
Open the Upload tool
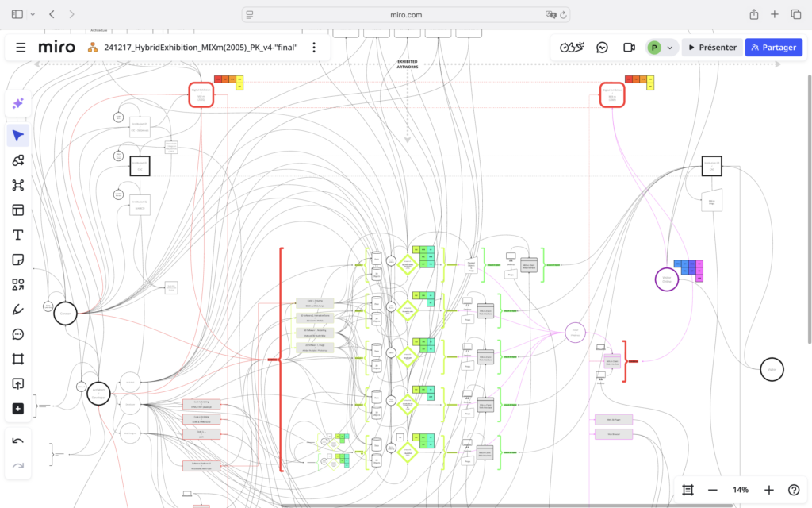pos(17,383)
